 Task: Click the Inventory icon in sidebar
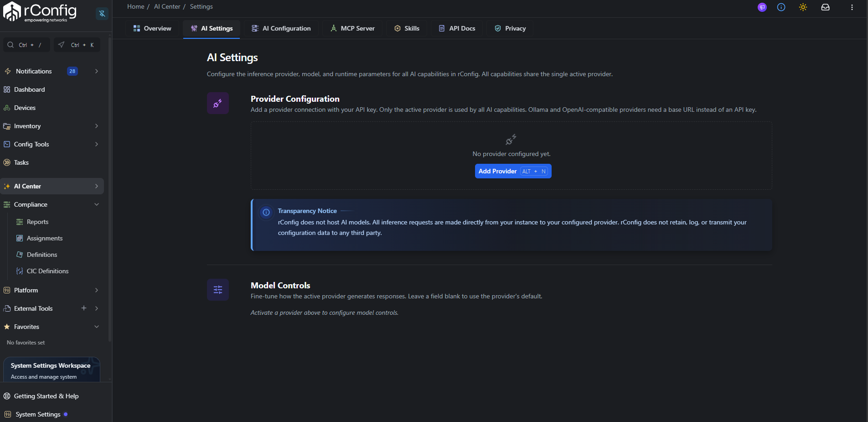[7, 126]
